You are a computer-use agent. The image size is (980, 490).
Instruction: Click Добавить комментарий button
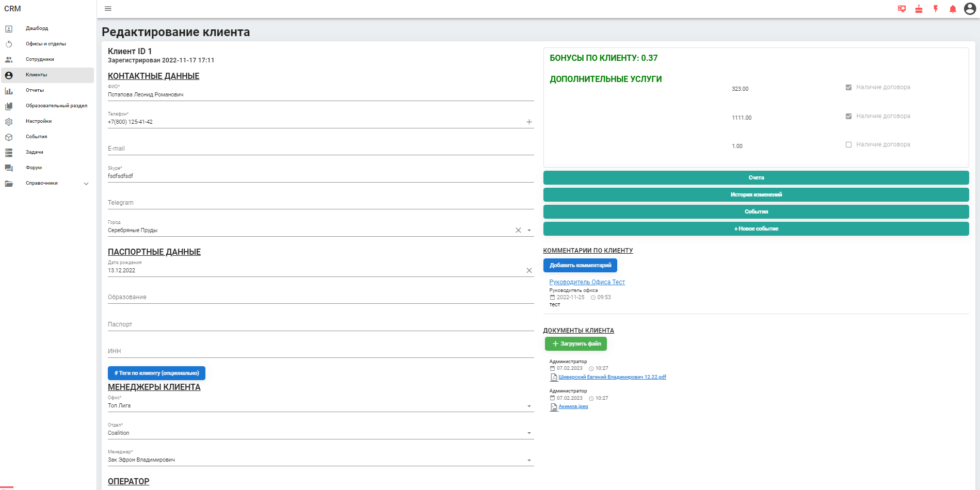[580, 265]
